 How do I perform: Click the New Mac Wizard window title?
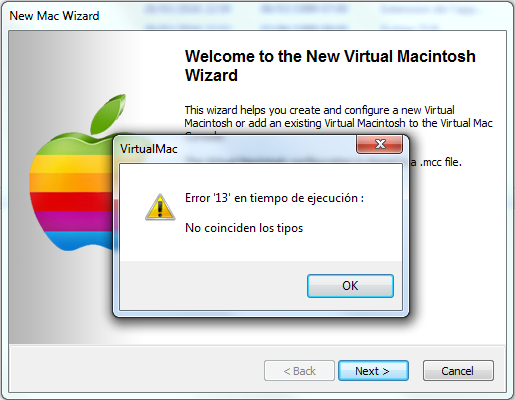54,16
